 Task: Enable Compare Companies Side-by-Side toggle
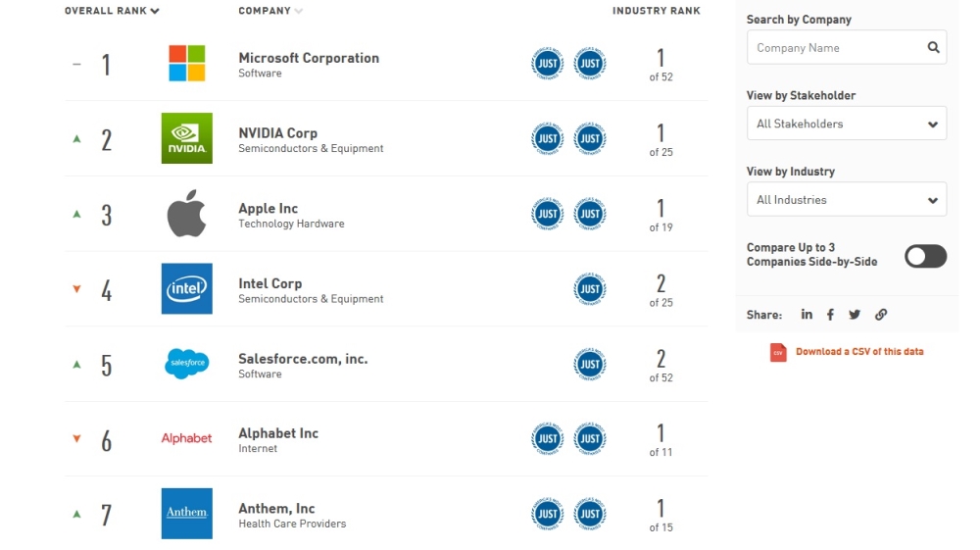tap(925, 256)
